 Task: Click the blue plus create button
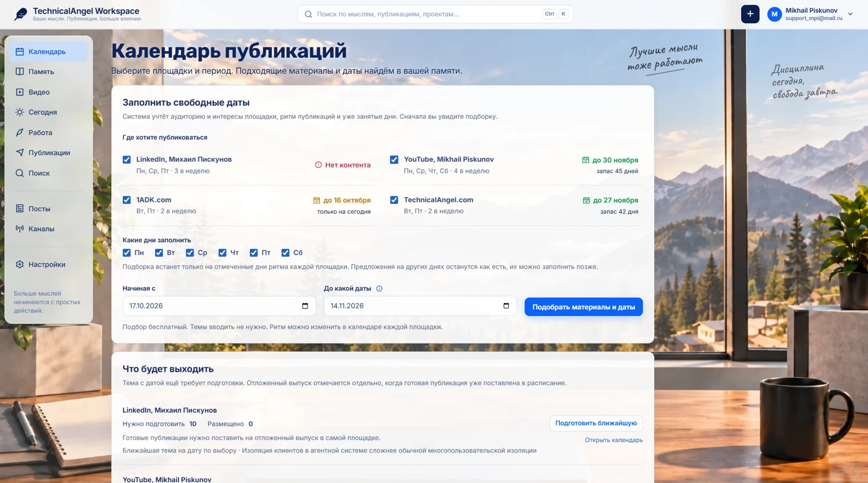750,14
